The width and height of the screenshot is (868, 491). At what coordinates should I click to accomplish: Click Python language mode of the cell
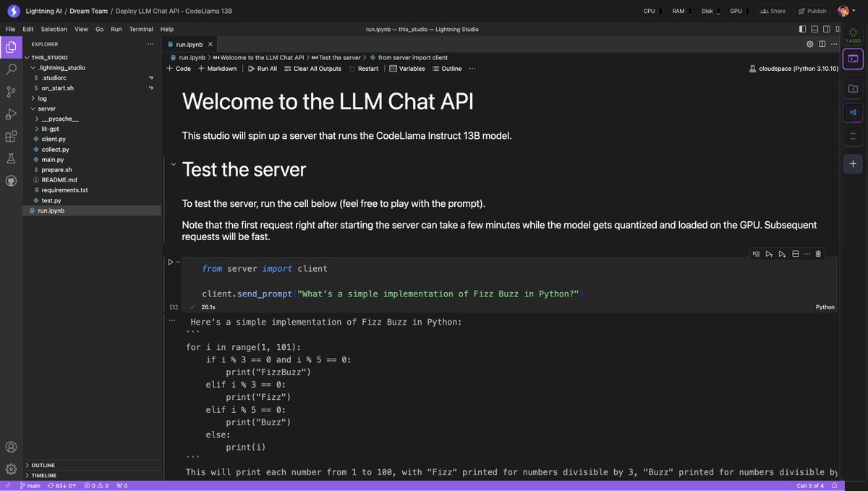[x=825, y=307]
